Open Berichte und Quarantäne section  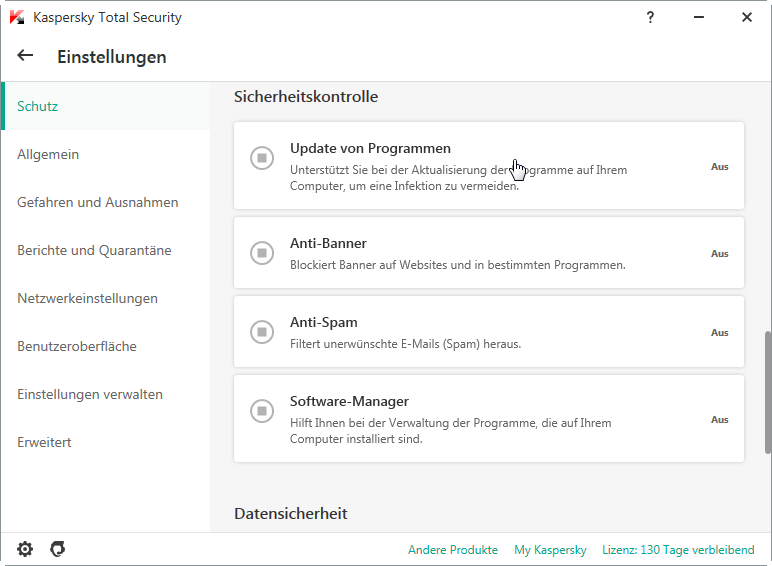[94, 250]
